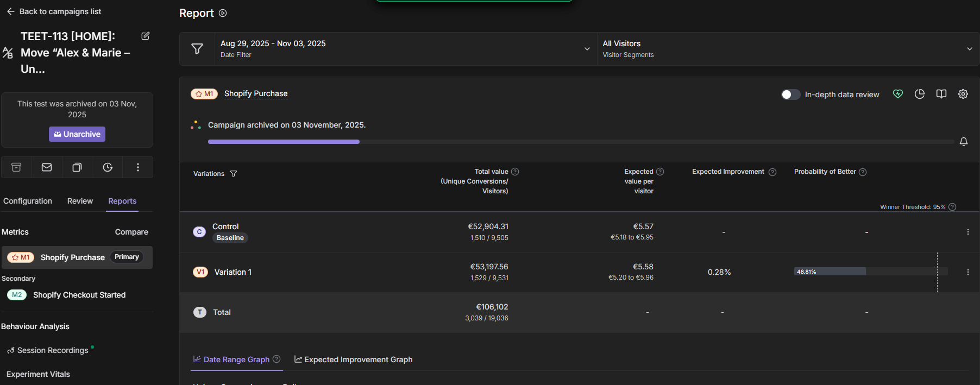The image size is (980, 385).
Task: Click the play icon next to Report heading
Action: point(223,13)
